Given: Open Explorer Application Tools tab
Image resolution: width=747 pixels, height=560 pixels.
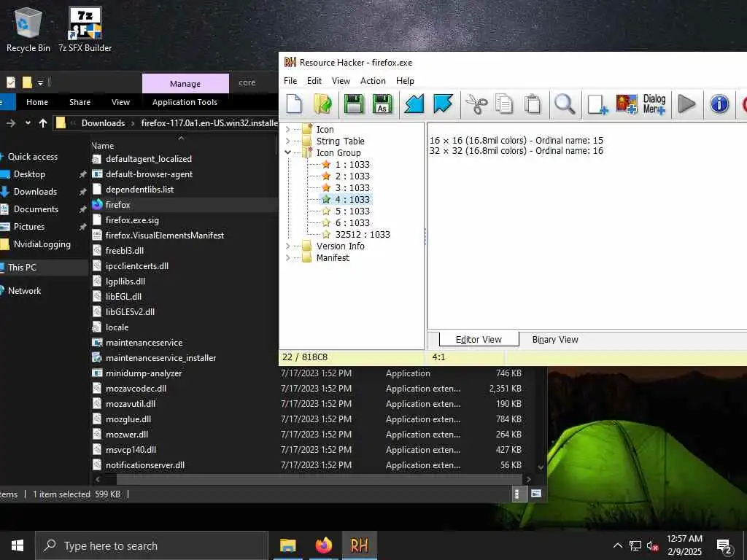Looking at the screenshot, I should (185, 102).
